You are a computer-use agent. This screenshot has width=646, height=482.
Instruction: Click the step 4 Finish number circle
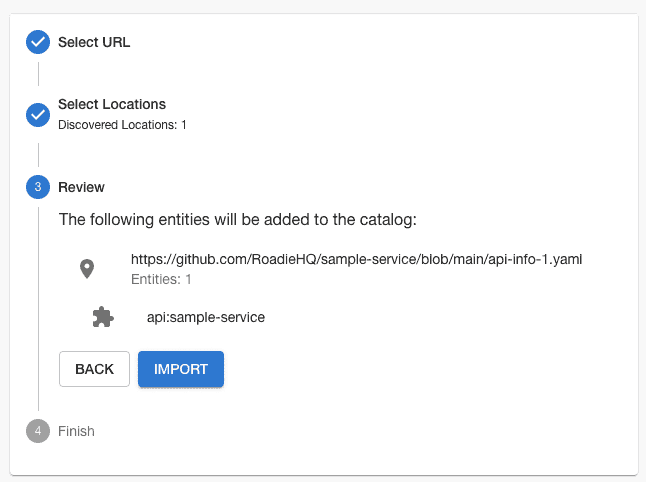[x=38, y=431]
